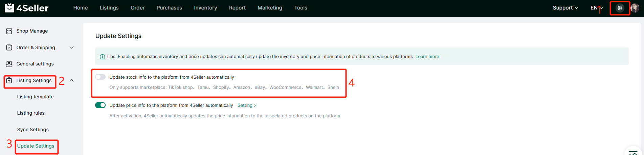Disable automatic price info update toggle
The height and width of the screenshot is (155, 644).
(x=100, y=105)
